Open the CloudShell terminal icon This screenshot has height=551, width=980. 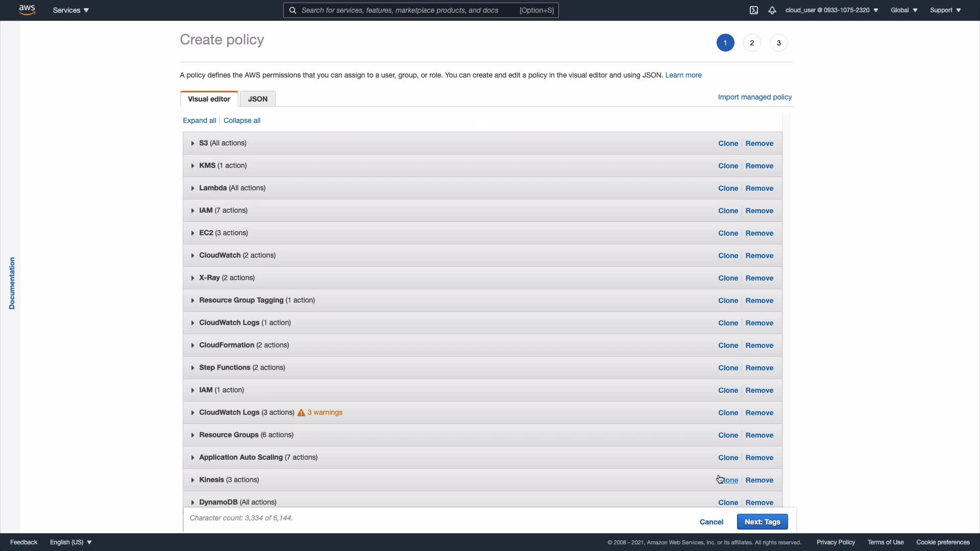[754, 10]
